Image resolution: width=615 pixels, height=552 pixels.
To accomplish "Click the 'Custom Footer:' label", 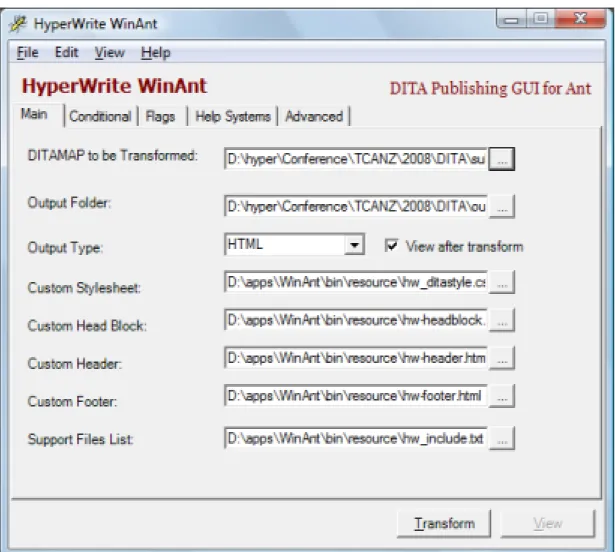I will point(73,401).
